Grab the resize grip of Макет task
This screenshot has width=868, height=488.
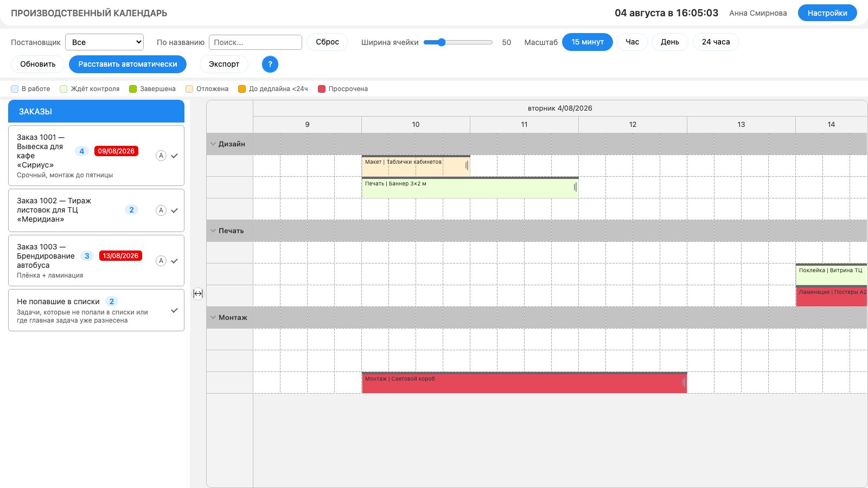467,165
